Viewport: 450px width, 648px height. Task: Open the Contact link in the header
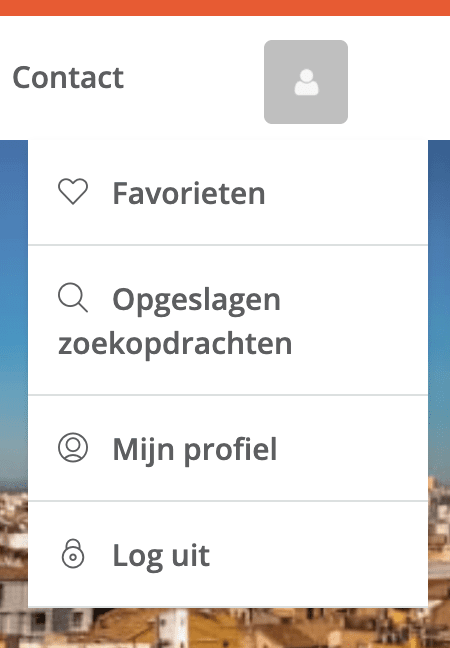(x=68, y=77)
